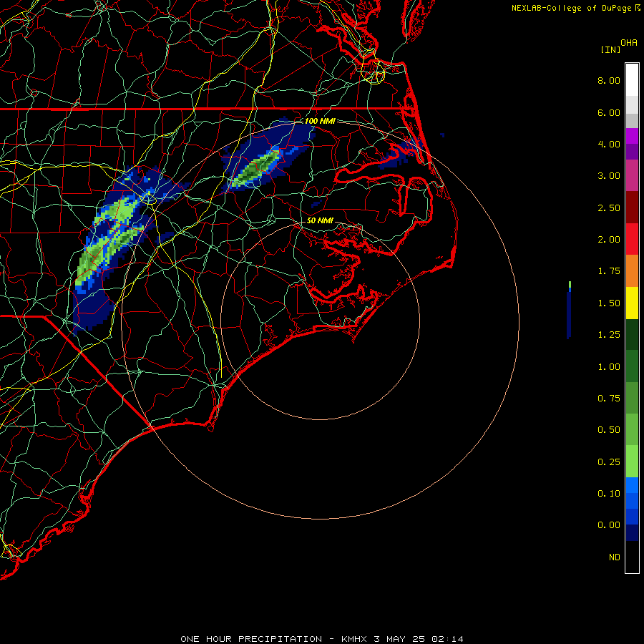Select the green 1.00 inch legend swatch
This screenshot has height=644, width=644.
[x=632, y=366]
